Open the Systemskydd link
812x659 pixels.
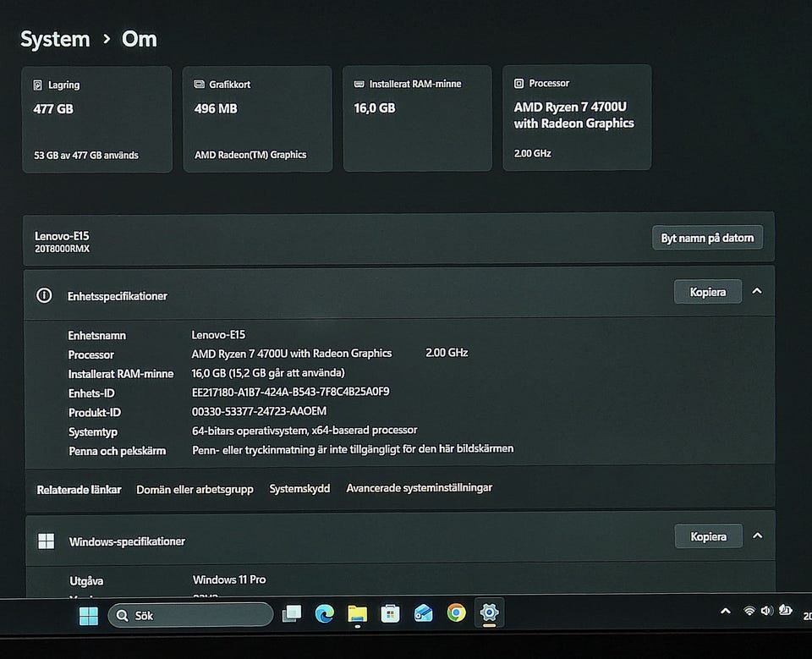pos(299,488)
